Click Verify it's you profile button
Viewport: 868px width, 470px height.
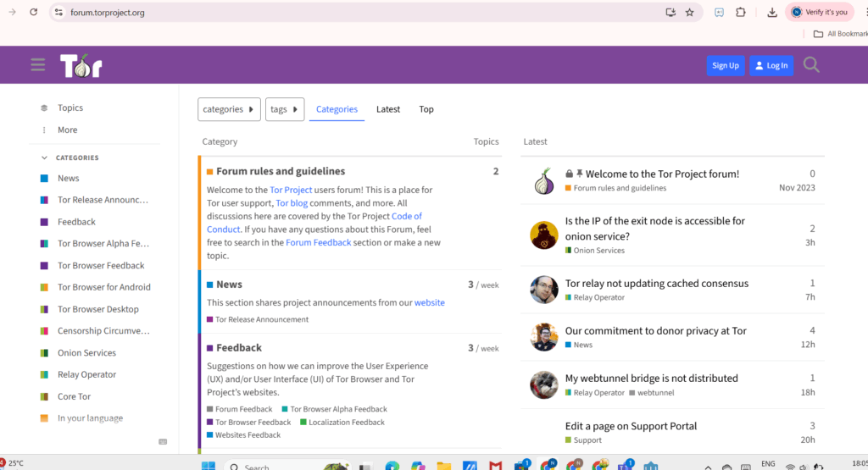[x=820, y=12]
